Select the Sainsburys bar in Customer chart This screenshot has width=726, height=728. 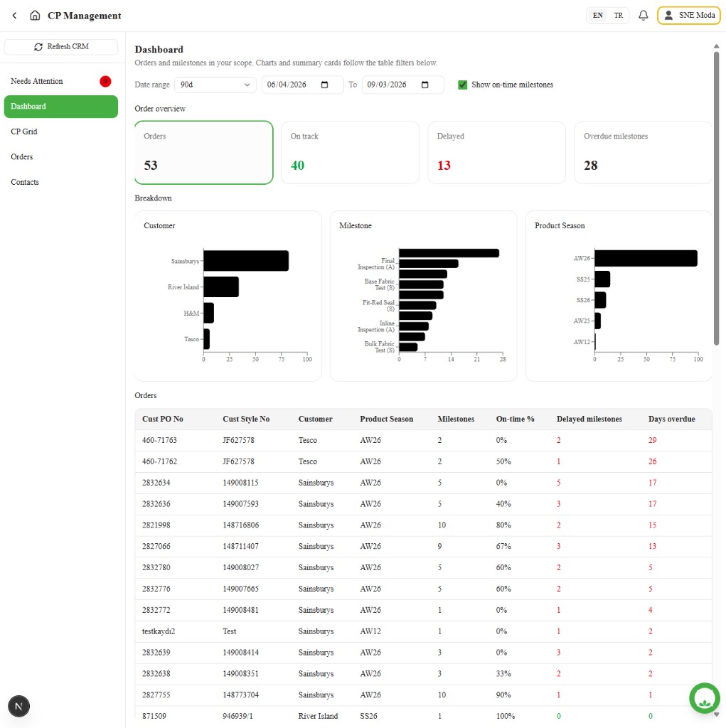pyautogui.click(x=246, y=261)
